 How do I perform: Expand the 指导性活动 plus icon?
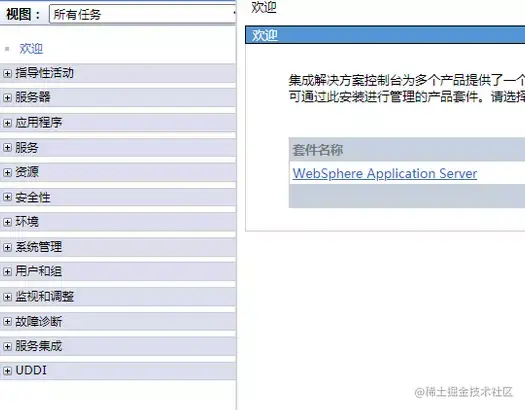point(7,73)
